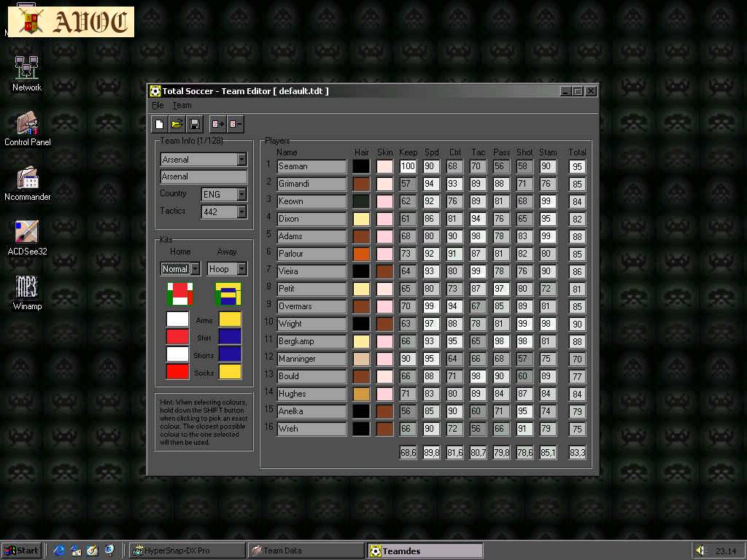747x560 pixels.
Task: Click the Save floppy disk toolbar icon
Action: pyautogui.click(x=194, y=124)
